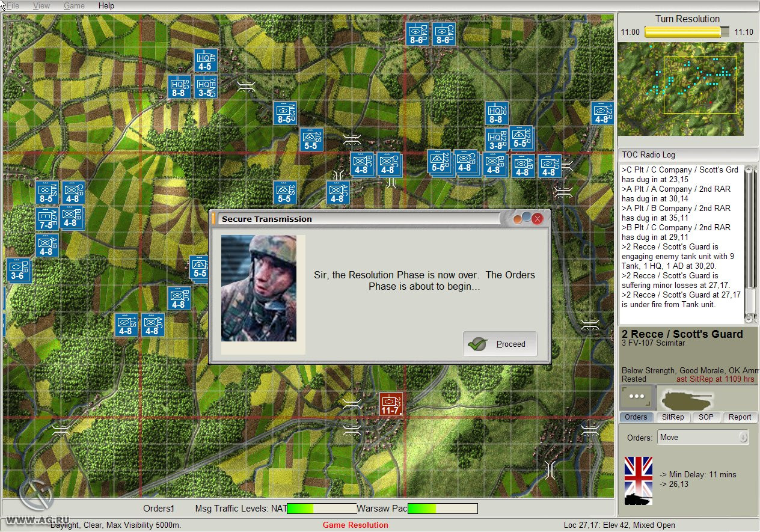Open the Orders dropdown showing Move
This screenshot has width=760, height=532.
tap(703, 437)
